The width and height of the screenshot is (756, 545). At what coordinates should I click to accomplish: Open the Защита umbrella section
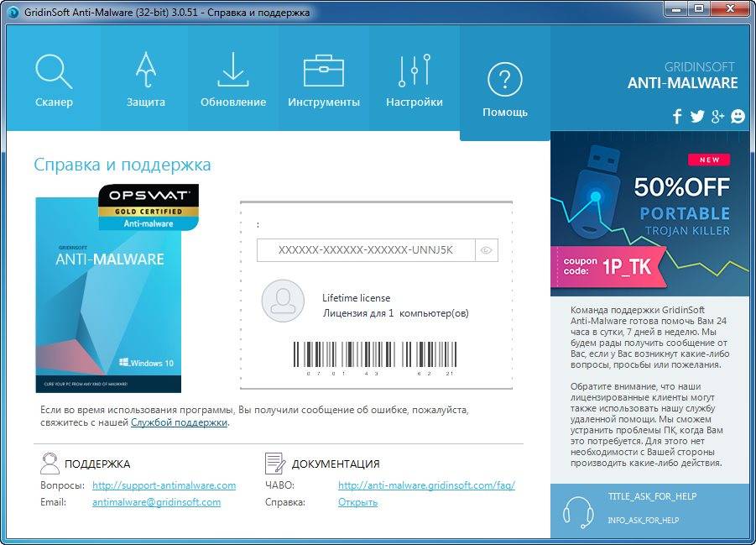[x=146, y=80]
